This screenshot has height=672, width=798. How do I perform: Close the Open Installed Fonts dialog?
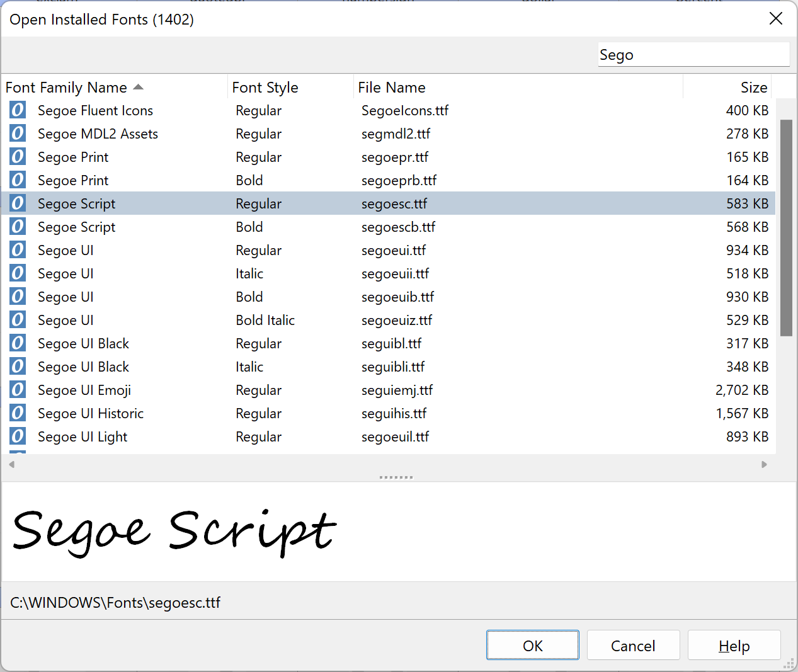pos(776,19)
